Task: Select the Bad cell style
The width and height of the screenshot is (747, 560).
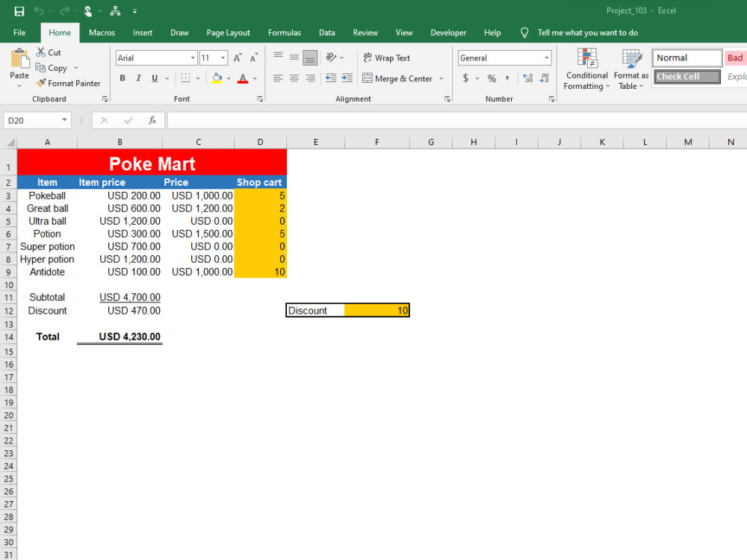Action: click(x=735, y=58)
